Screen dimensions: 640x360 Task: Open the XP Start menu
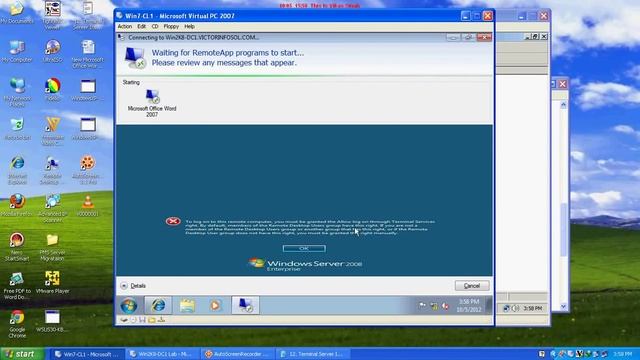click(x=22, y=354)
